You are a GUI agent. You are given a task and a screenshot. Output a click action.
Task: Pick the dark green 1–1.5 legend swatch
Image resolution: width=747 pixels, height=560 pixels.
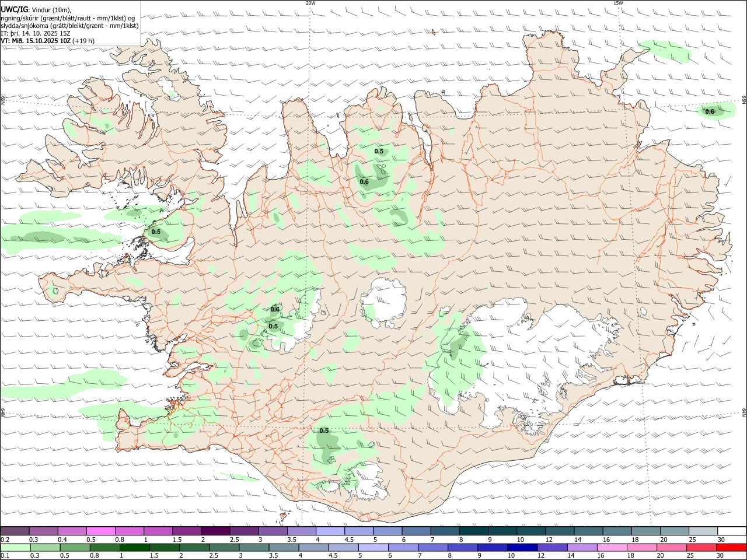(x=135, y=547)
